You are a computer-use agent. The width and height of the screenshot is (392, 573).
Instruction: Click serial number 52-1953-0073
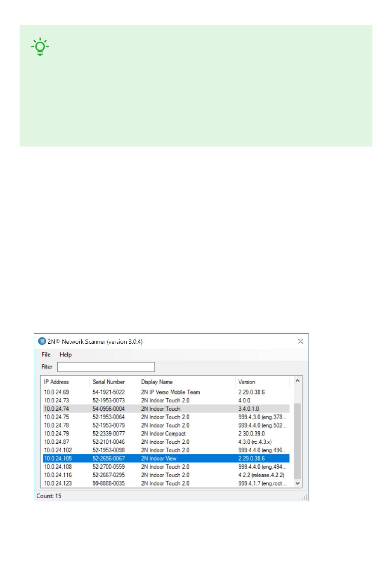click(109, 400)
